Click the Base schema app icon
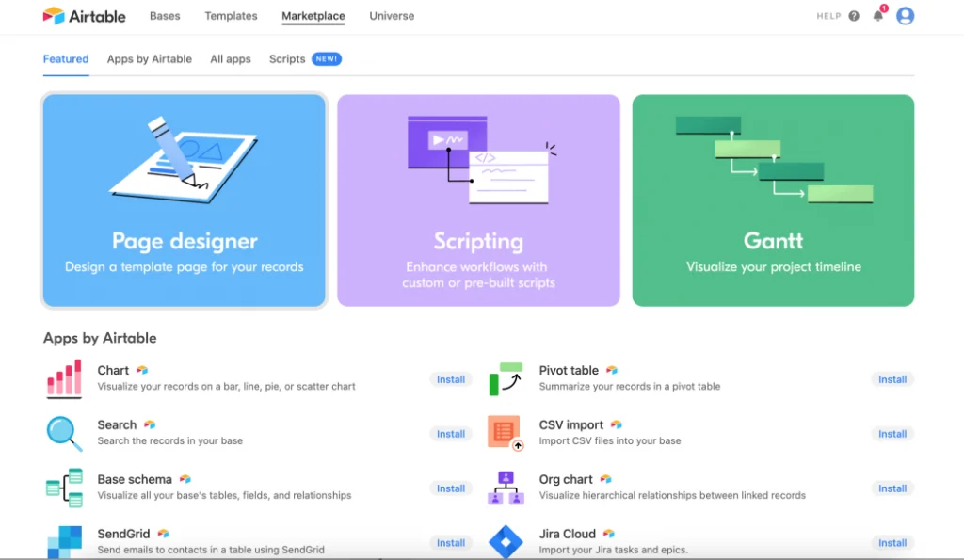This screenshot has width=964, height=560. [64, 488]
